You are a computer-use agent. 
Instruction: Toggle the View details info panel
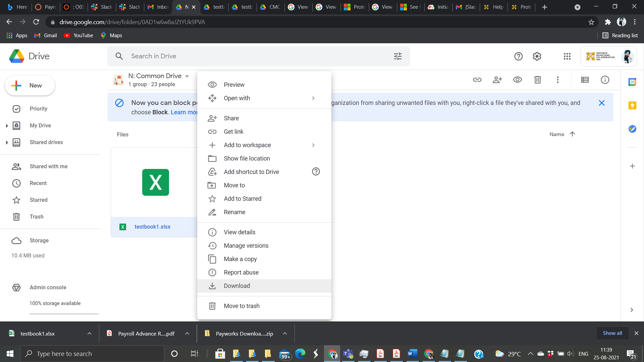click(605, 80)
